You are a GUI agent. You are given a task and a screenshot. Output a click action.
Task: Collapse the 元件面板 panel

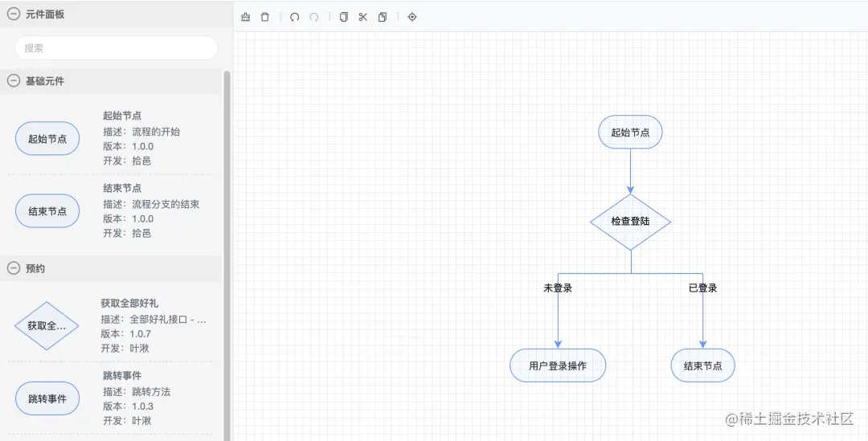pyautogui.click(x=14, y=14)
